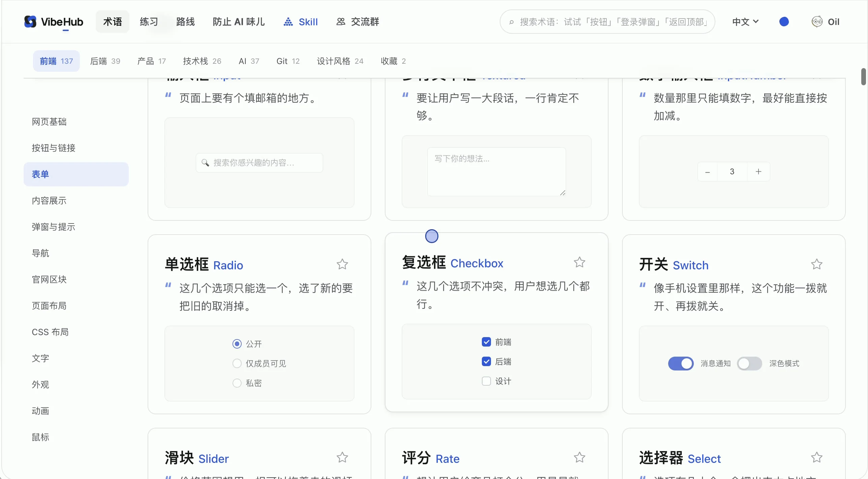Go to 外观 in sidebar

pos(76,385)
